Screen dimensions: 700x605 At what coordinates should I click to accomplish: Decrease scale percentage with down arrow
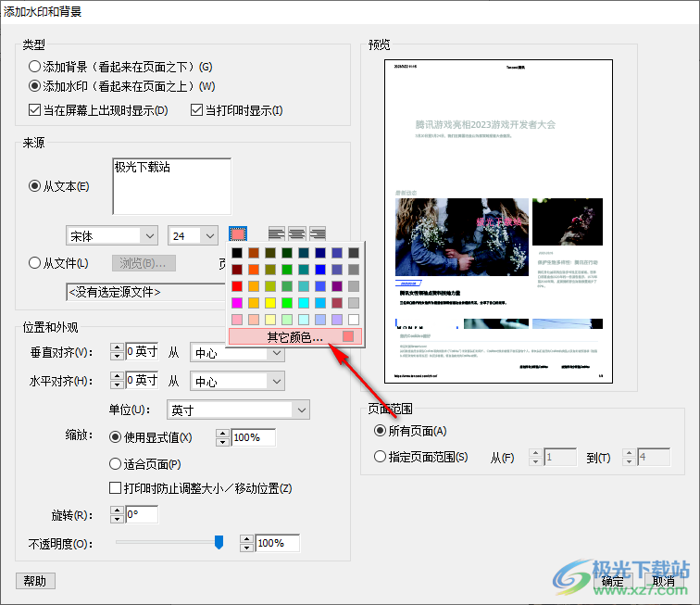tap(222, 441)
